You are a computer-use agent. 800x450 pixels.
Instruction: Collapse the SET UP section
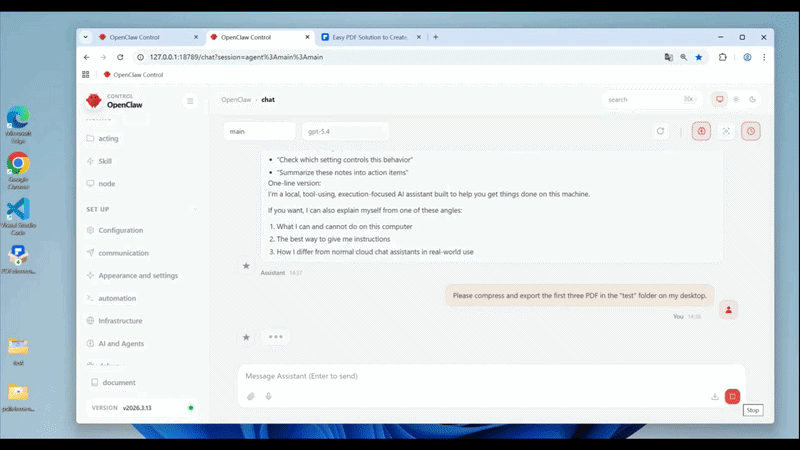tap(195, 209)
